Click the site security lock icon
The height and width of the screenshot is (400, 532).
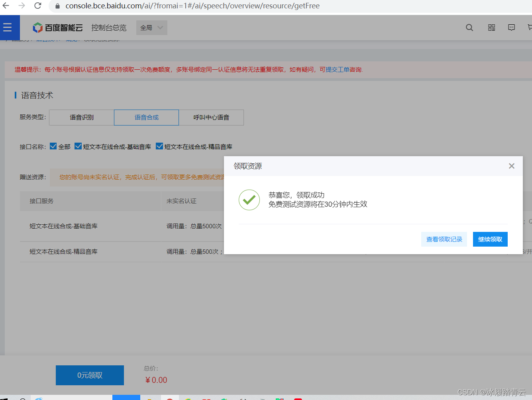pyautogui.click(x=58, y=6)
